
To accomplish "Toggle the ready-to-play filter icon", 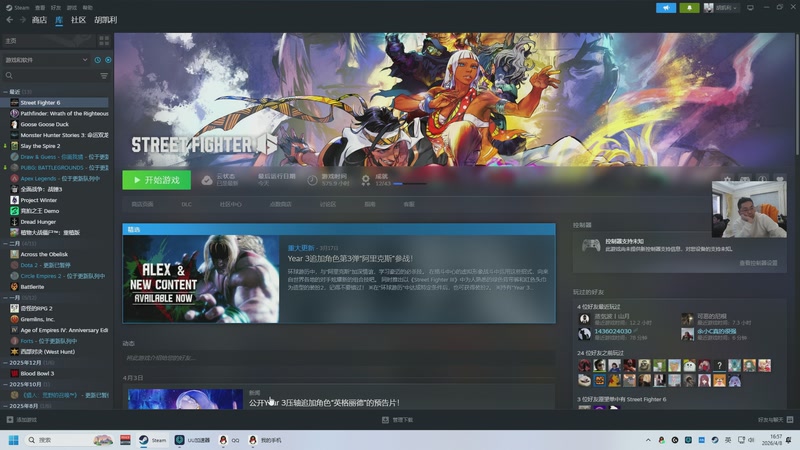I will (108, 60).
